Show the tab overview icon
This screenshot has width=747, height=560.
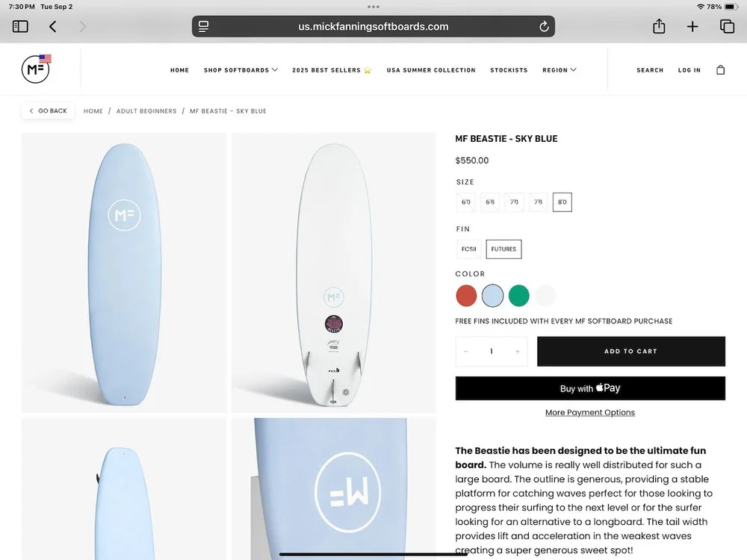point(727,26)
